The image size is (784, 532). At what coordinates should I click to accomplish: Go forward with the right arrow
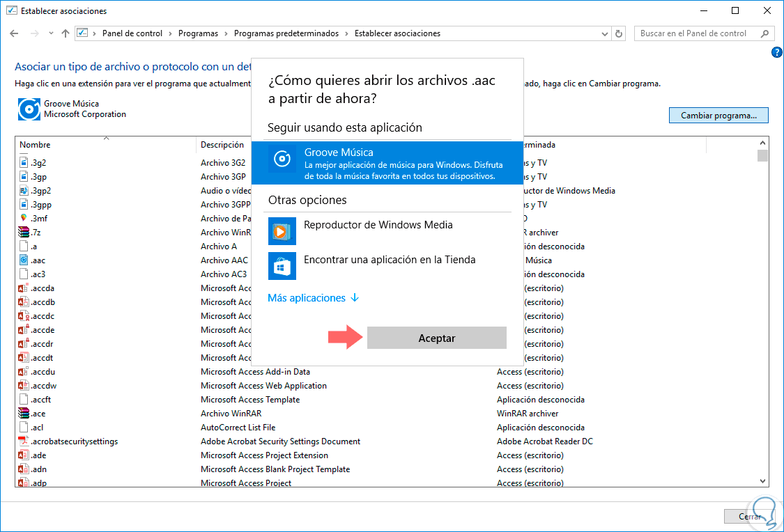pyautogui.click(x=35, y=33)
